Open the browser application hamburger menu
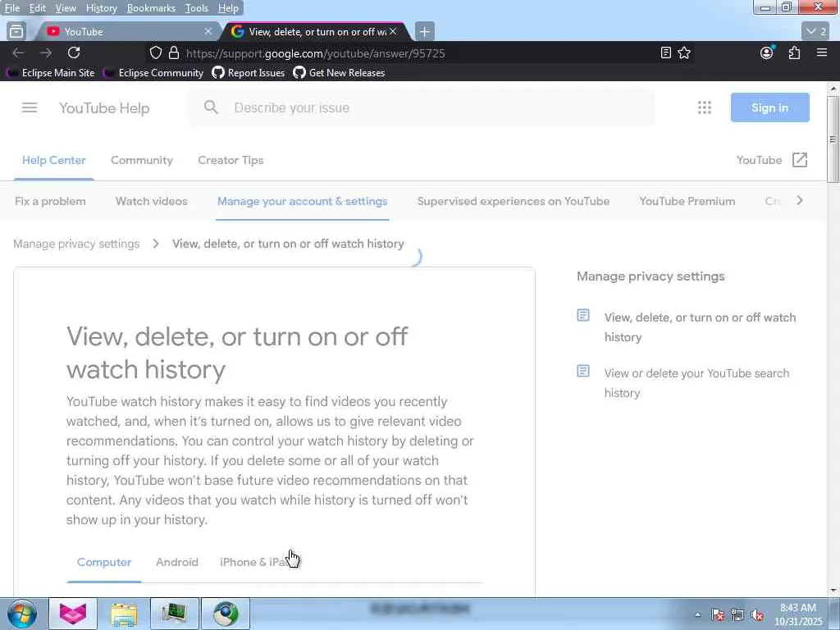Image resolution: width=840 pixels, height=630 pixels. coord(822,52)
